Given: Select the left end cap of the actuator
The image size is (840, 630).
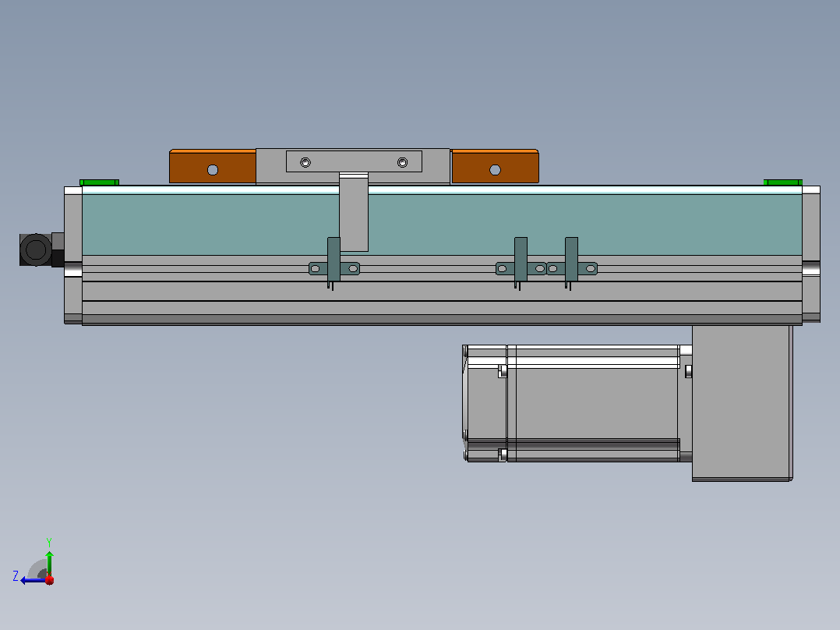Looking at the screenshot, I should coord(73,255).
